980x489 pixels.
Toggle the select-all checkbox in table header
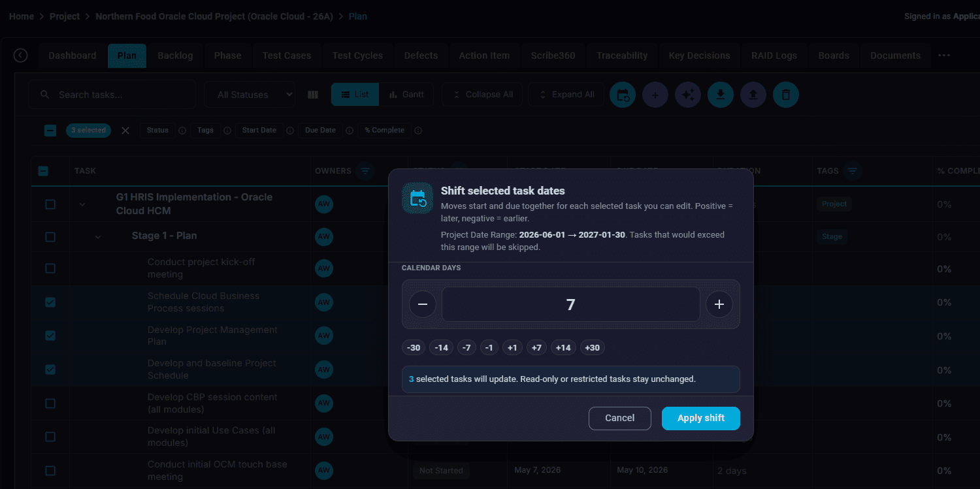[x=43, y=171]
